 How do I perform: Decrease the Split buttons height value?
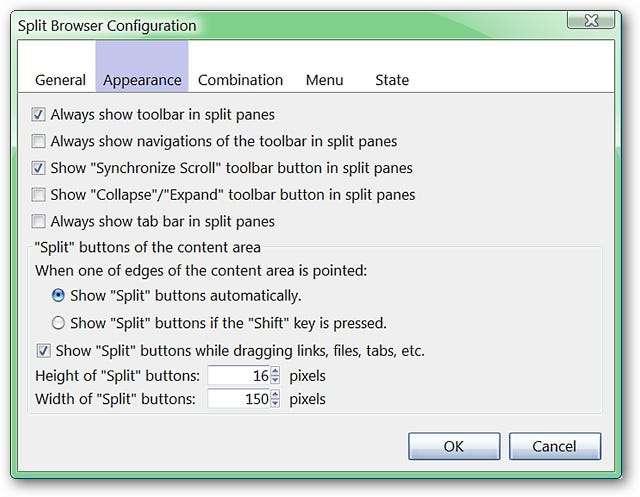[x=275, y=381]
